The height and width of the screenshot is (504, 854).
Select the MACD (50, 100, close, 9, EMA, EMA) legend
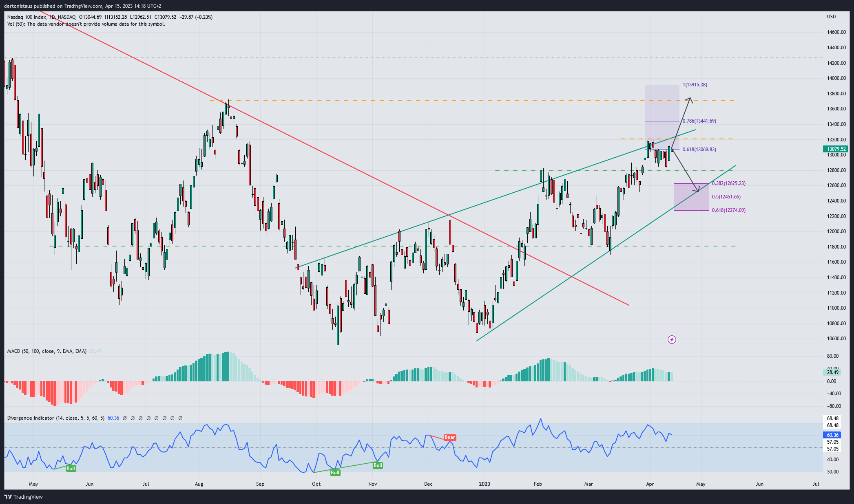pyautogui.click(x=47, y=351)
